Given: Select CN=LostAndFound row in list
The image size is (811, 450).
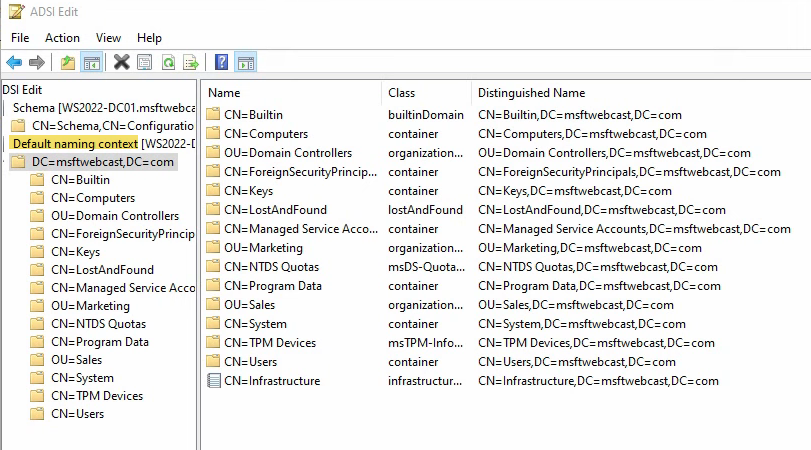Looking at the screenshot, I should [x=275, y=209].
